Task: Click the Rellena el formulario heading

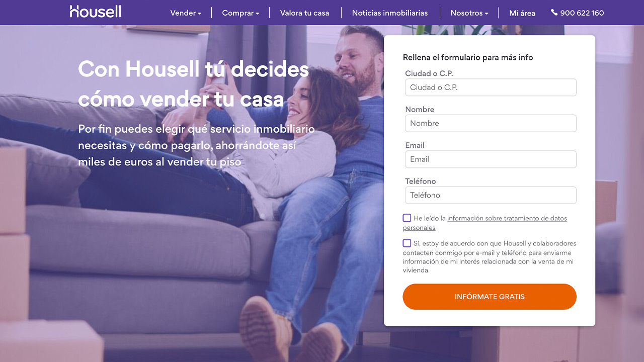Action: coord(468,57)
